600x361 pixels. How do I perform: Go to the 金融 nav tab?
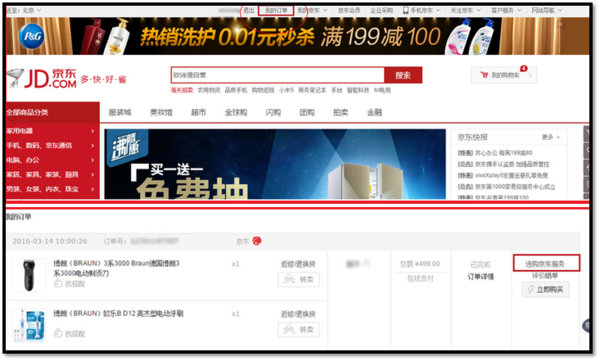click(x=375, y=113)
